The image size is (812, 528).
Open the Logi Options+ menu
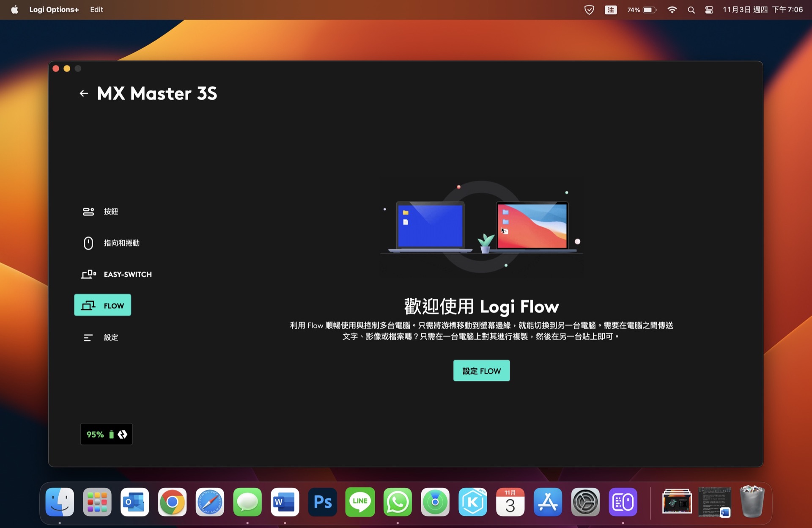pyautogui.click(x=54, y=9)
